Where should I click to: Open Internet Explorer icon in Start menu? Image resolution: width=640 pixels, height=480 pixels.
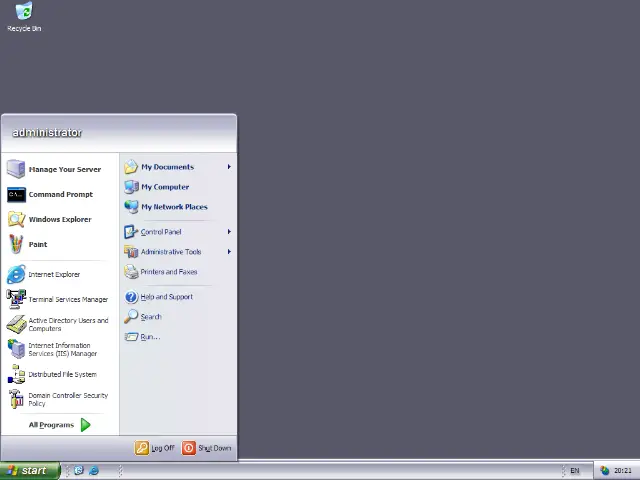click(16, 274)
